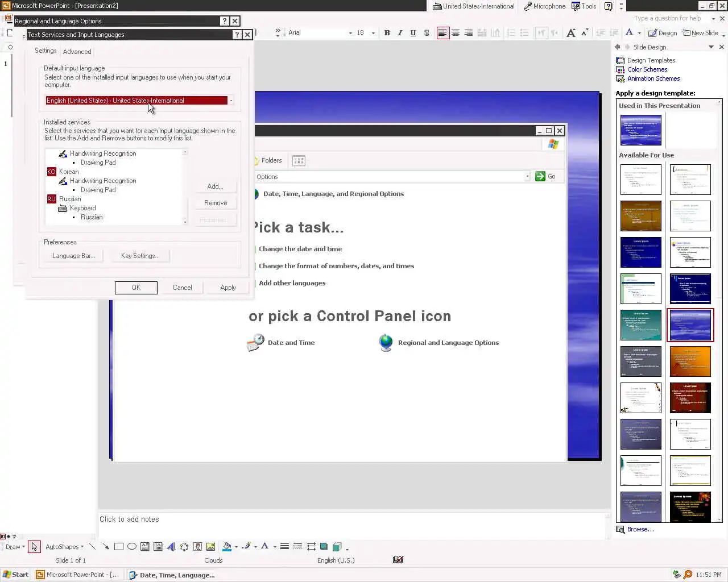Click Start button on taskbar
Screen dimensions: 728x582
coord(16,575)
